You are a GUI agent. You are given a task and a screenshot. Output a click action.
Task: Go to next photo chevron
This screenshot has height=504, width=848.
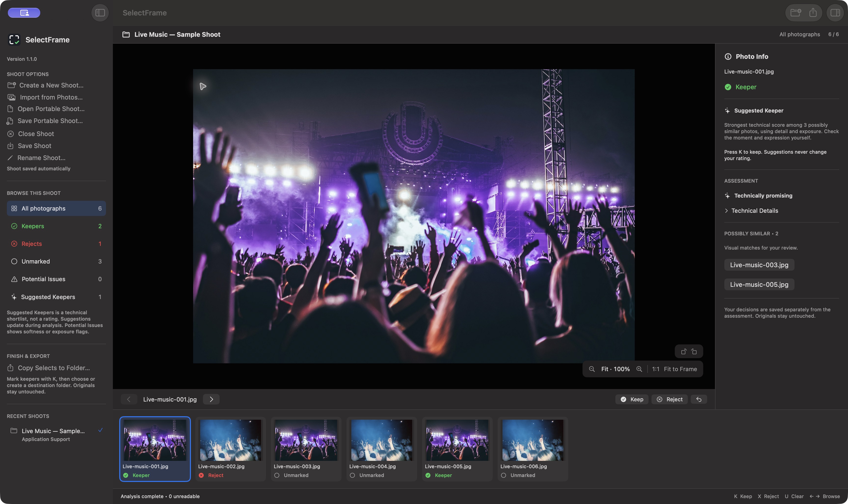click(211, 399)
